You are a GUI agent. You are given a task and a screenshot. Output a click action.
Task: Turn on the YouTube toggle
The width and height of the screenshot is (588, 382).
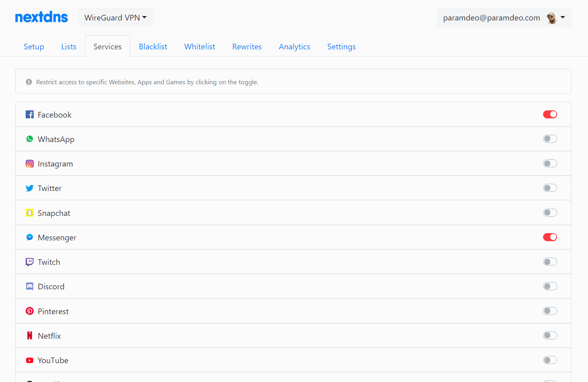[550, 360]
